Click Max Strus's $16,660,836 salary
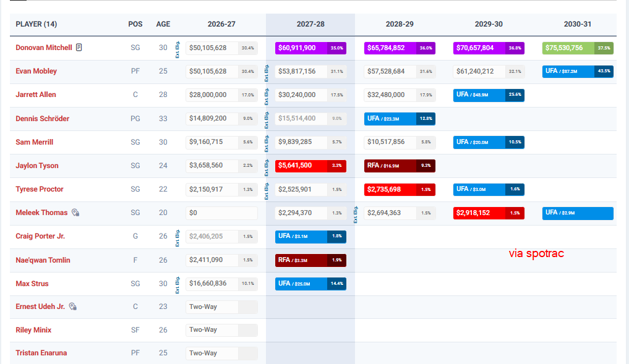Viewport: 629px width, 364px height. (221, 284)
